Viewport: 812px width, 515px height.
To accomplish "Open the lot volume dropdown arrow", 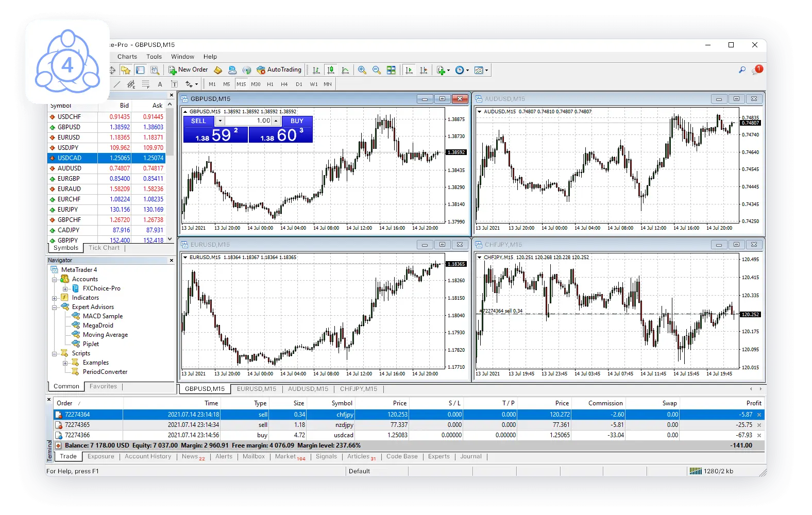I will click(220, 121).
